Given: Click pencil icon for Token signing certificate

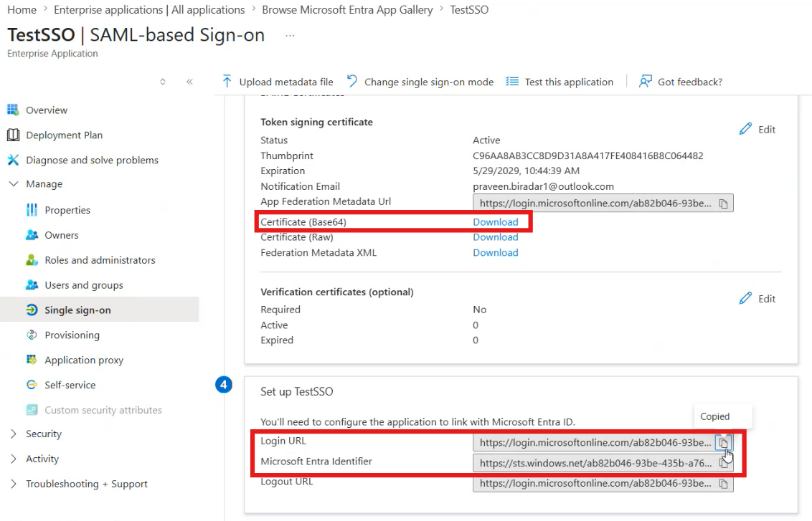Looking at the screenshot, I should point(745,129).
